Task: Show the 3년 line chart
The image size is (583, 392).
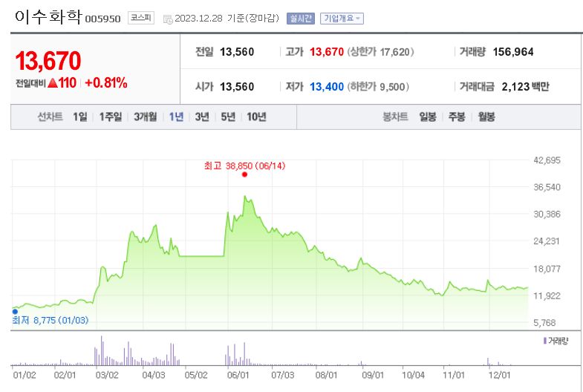Action: (x=202, y=117)
